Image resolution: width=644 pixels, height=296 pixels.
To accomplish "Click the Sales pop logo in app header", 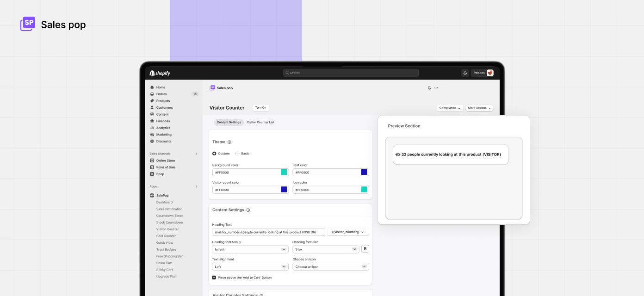I will tap(212, 88).
